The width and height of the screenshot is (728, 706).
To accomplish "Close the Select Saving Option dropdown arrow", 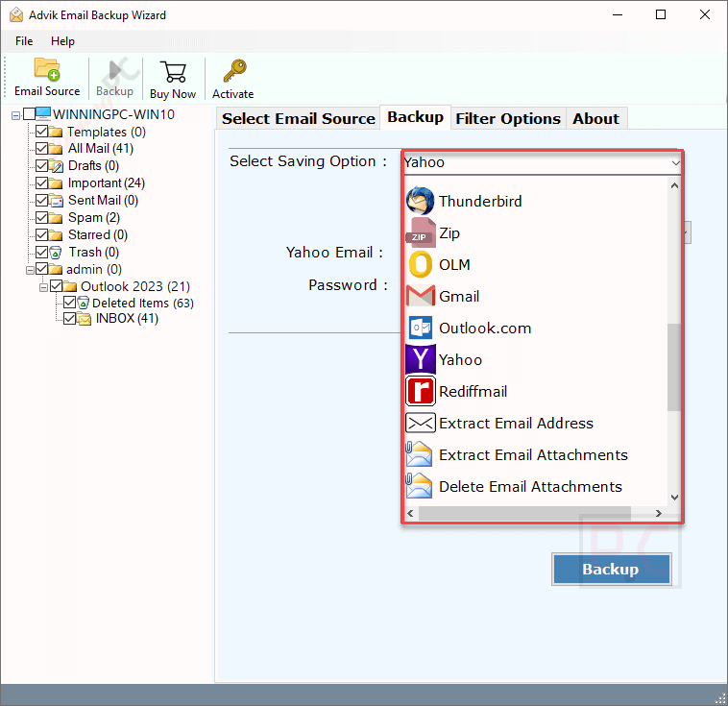I will tap(675, 163).
